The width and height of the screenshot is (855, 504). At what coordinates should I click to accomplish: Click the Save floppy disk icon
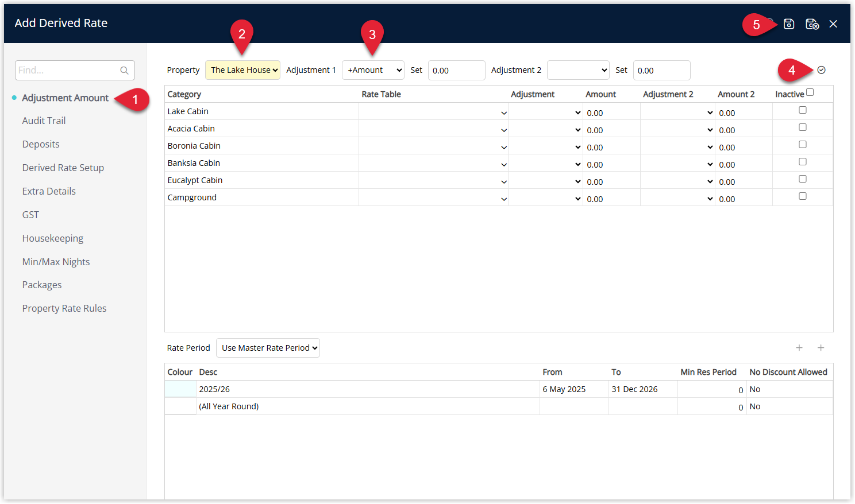click(x=789, y=24)
